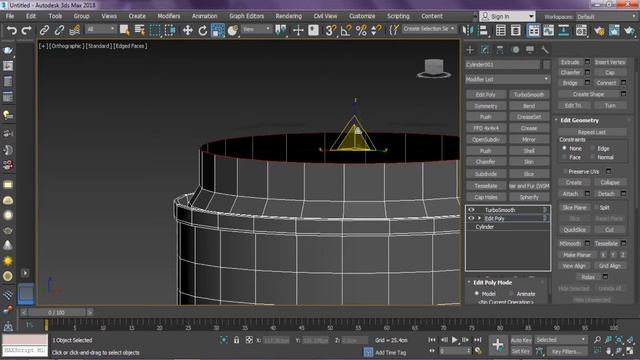Open the Scripting menu
The width and height of the screenshot is (640, 360).
click(x=398, y=16)
